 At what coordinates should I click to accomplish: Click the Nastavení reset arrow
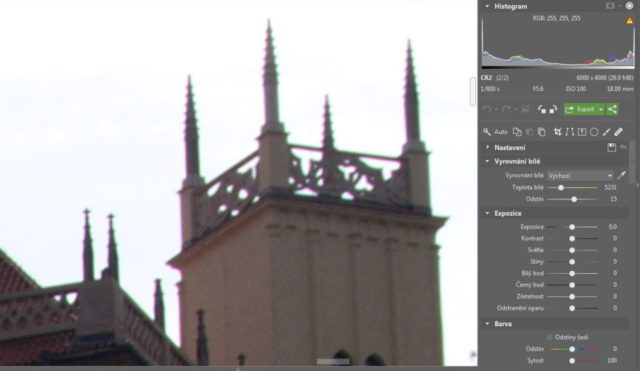623,147
